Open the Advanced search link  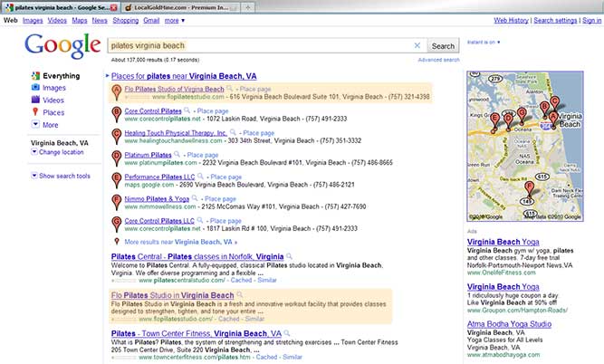click(439, 60)
